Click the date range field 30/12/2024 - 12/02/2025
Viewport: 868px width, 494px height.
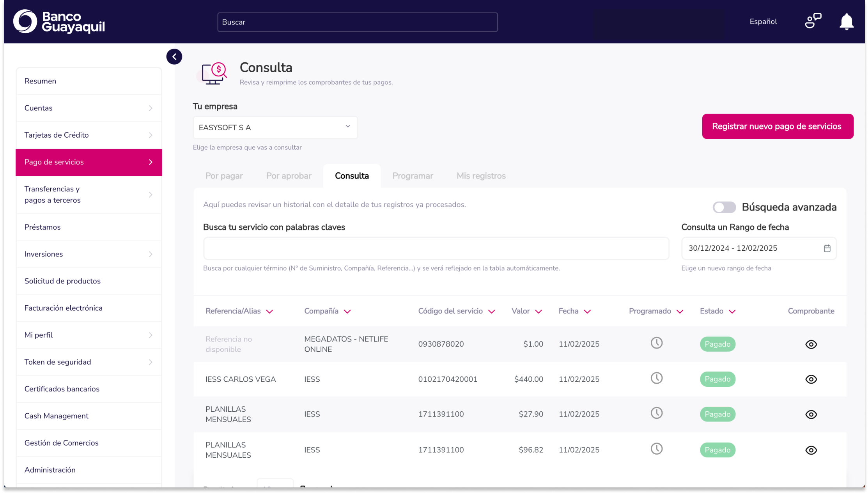[x=758, y=248]
